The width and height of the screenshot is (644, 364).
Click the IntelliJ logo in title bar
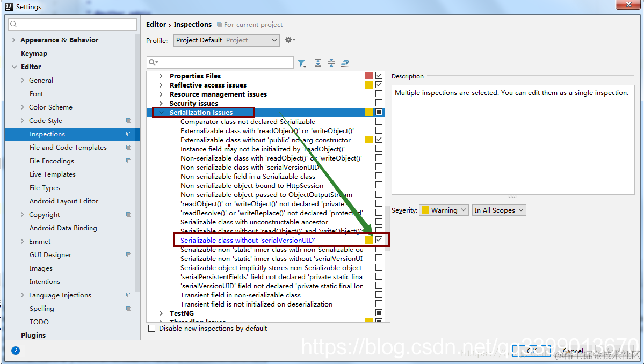(9, 6)
